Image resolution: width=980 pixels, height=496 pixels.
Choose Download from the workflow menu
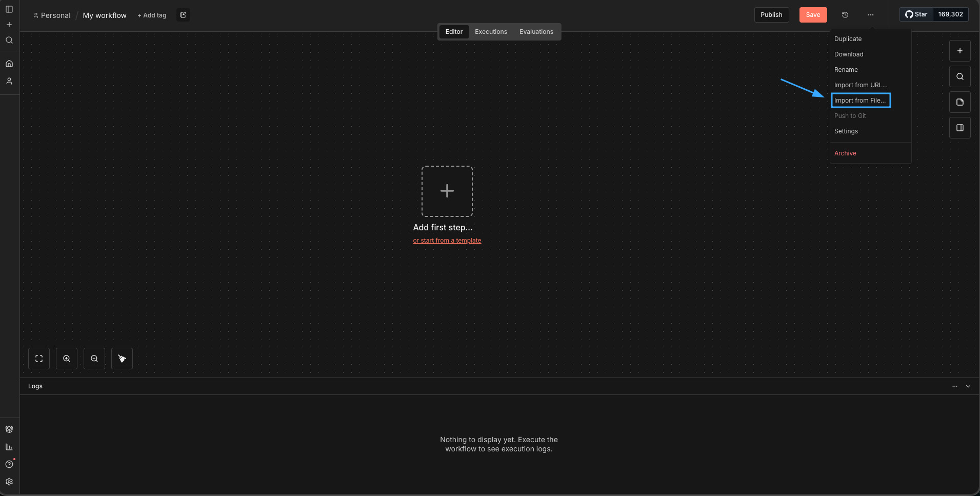pos(849,54)
